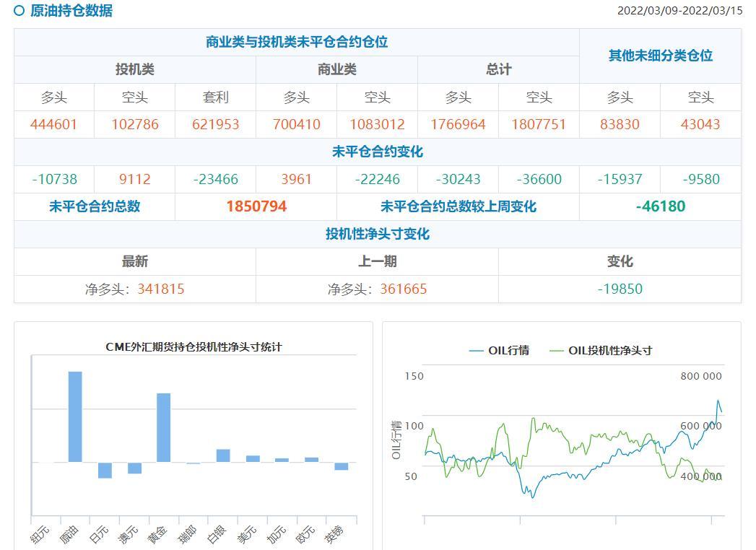
Task: Click latest net long value 341815
Action: pyautogui.click(x=161, y=289)
